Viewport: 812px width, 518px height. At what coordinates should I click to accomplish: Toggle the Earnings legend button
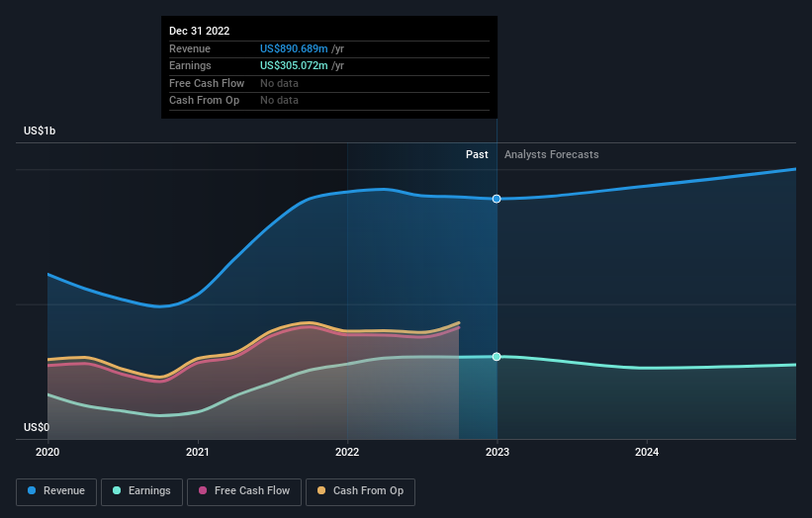141,491
